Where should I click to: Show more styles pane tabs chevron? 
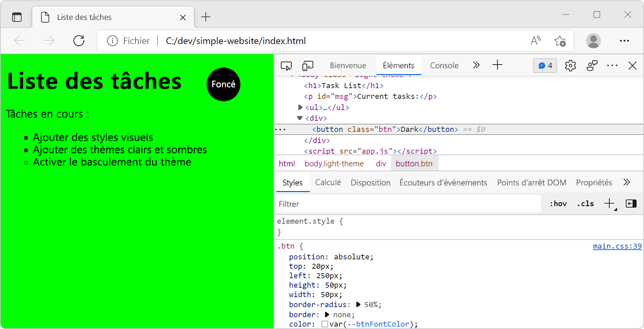pyautogui.click(x=627, y=182)
